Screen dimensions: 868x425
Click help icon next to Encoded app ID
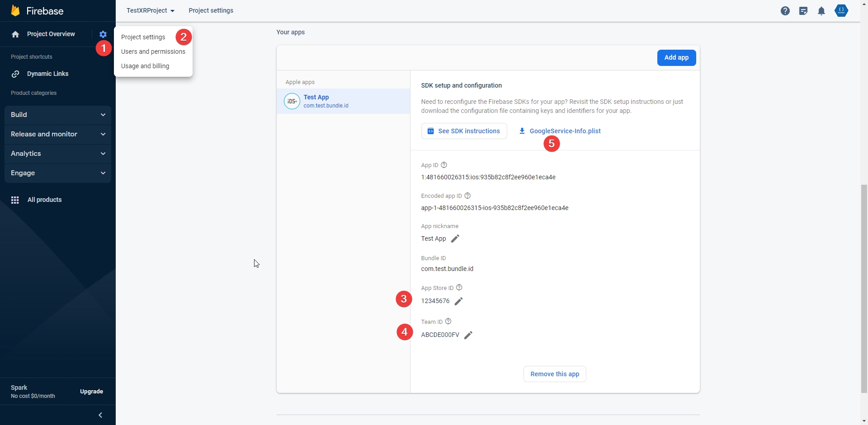(x=467, y=196)
